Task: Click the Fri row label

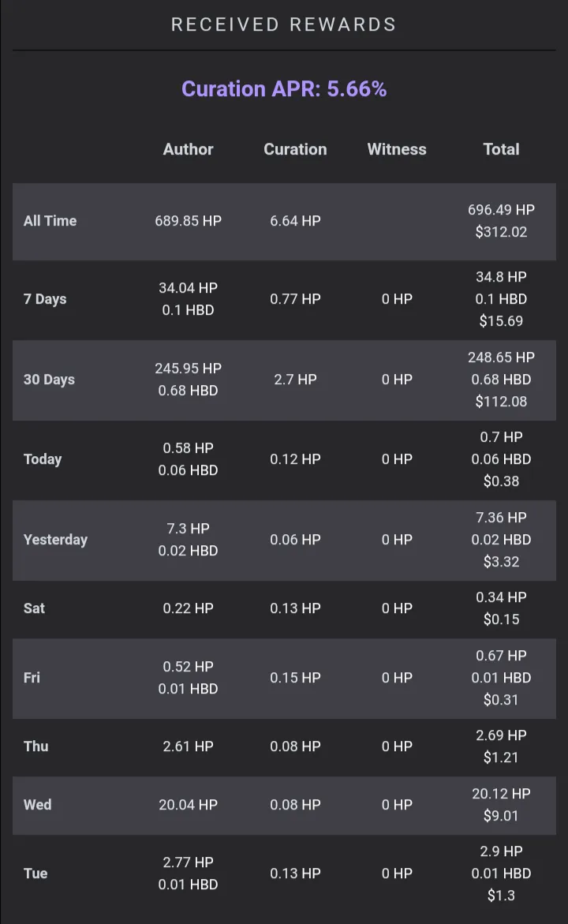Action: (32, 678)
